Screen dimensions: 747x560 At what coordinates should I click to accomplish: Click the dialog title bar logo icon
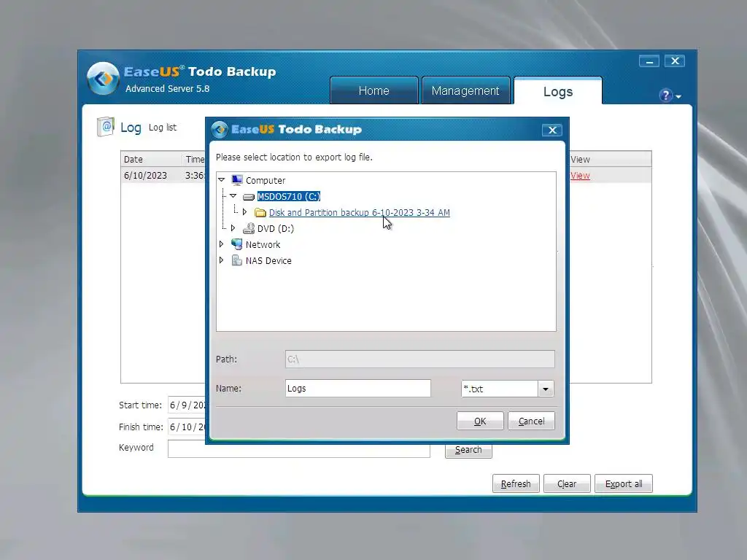(220, 130)
